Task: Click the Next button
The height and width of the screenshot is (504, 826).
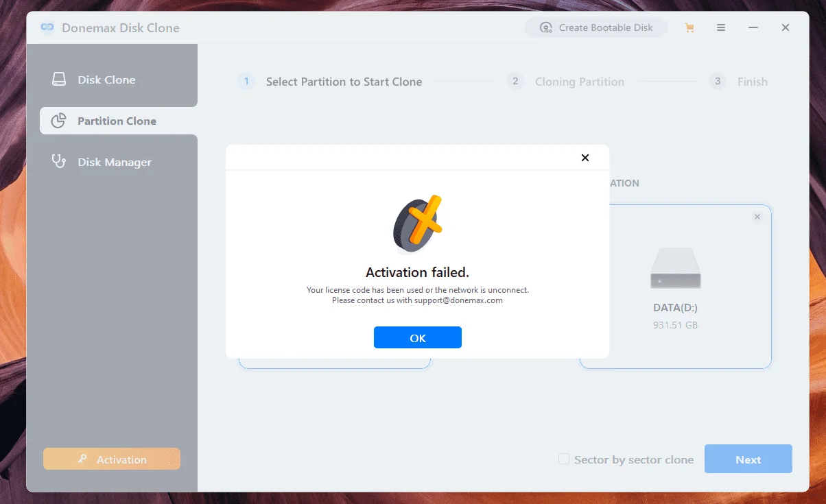Action: (748, 459)
